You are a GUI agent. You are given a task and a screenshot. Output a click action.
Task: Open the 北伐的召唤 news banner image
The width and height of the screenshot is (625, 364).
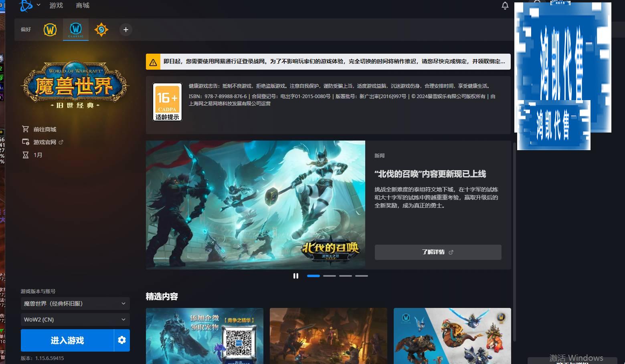click(x=255, y=205)
